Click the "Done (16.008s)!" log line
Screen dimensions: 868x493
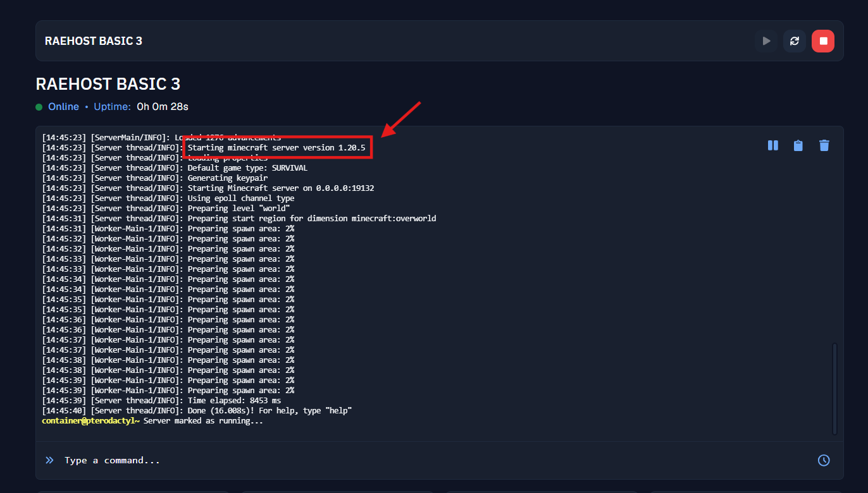tap(197, 411)
